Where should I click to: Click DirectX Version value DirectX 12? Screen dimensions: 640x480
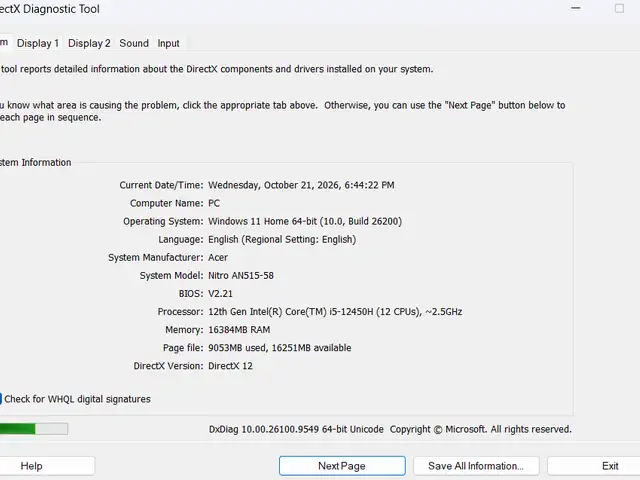[230, 366]
